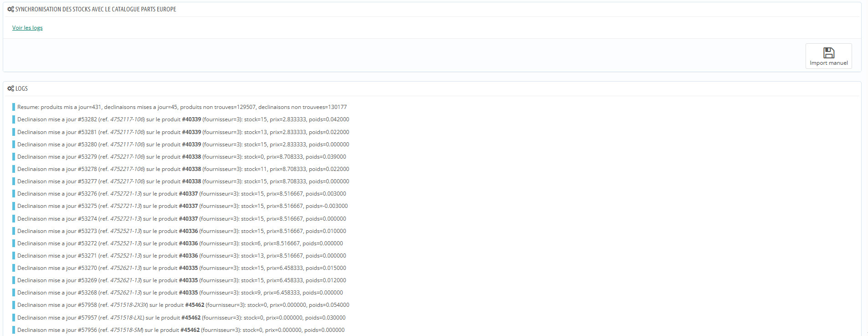Click log line for declinaison #53276
This screenshot has height=336, width=868.
[x=182, y=194]
